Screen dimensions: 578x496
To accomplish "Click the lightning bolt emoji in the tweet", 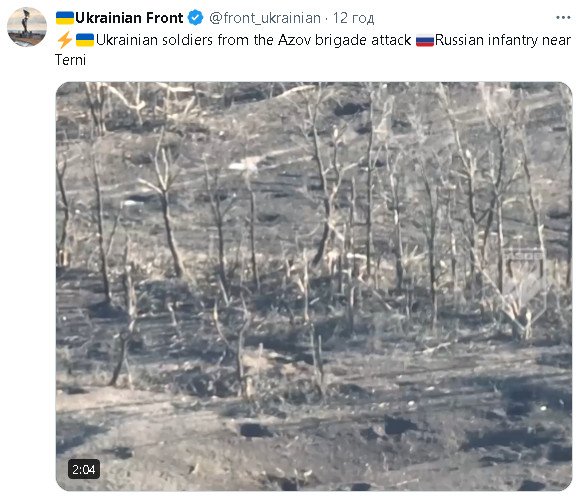I will pyautogui.click(x=65, y=40).
